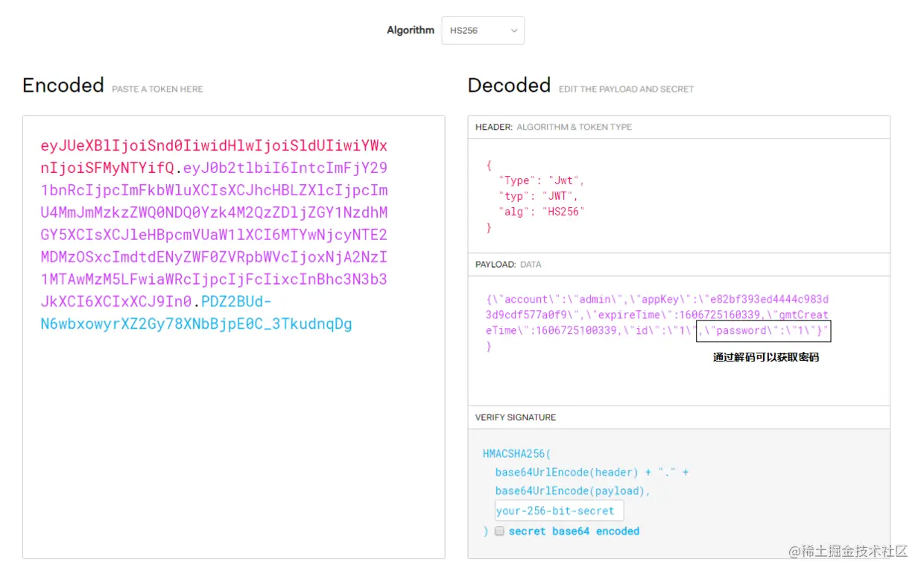Click the base64UrlEncode(header) line
This screenshot has height=574, width=924.
pyautogui.click(x=592, y=472)
